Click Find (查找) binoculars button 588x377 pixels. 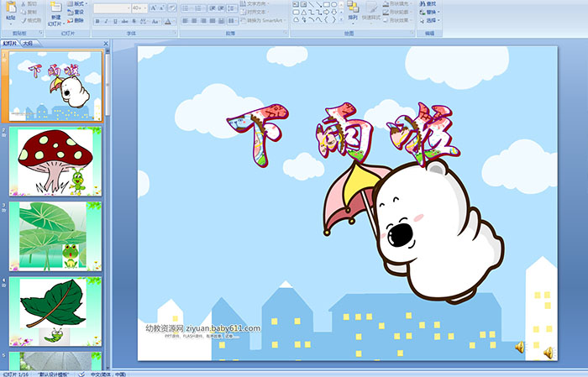point(428,3)
